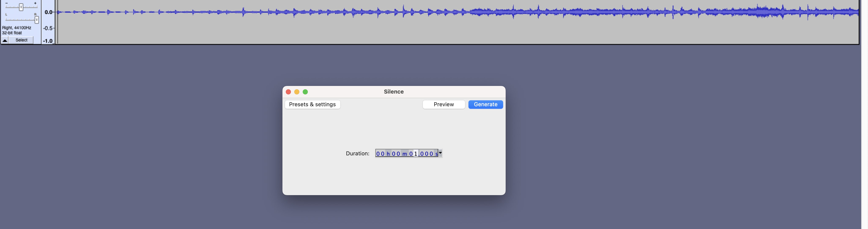Open the Presets & settings menu
The image size is (868, 229).
312,105
